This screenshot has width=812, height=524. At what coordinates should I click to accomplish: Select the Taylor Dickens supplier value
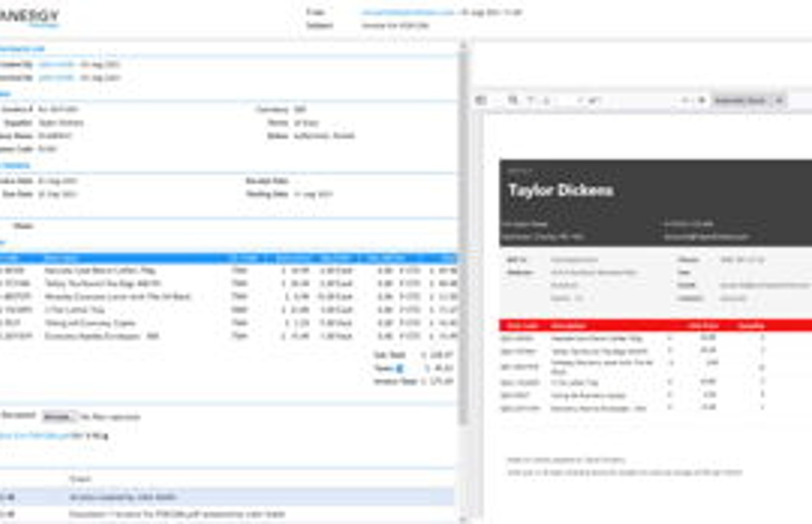61,123
